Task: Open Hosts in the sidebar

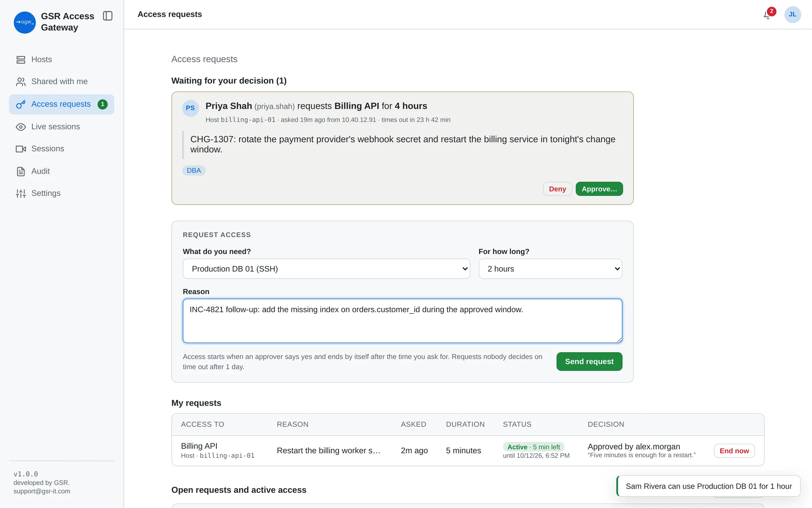Action: point(62,60)
